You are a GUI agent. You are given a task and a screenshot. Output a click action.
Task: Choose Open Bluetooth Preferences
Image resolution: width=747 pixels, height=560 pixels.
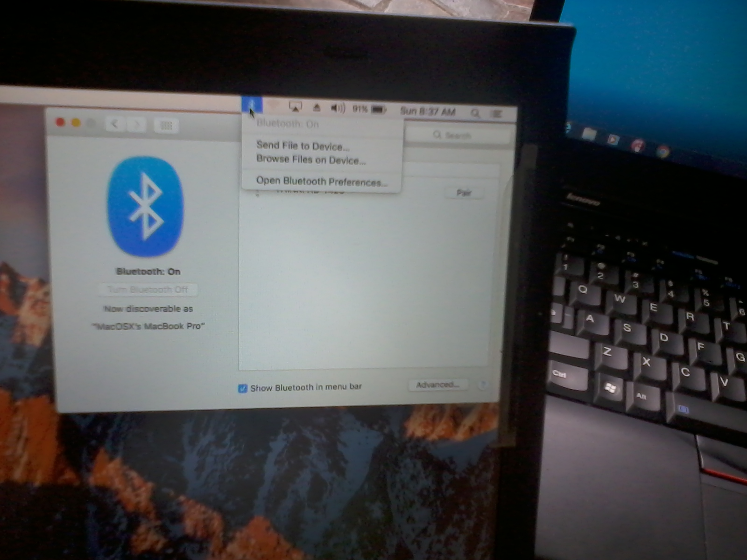(x=321, y=182)
